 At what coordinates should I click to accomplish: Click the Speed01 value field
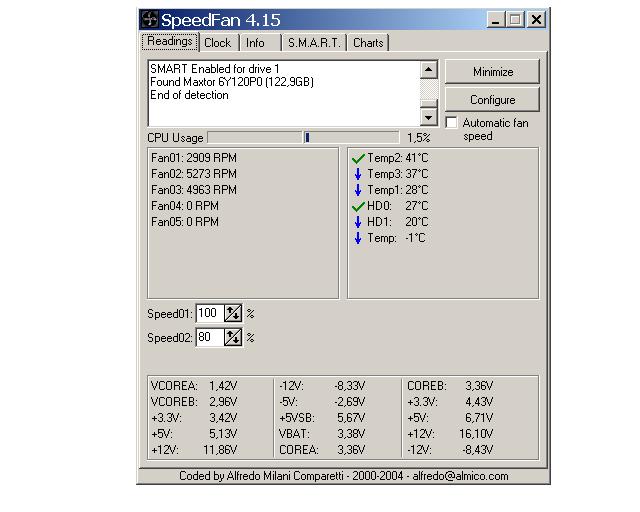click(210, 313)
